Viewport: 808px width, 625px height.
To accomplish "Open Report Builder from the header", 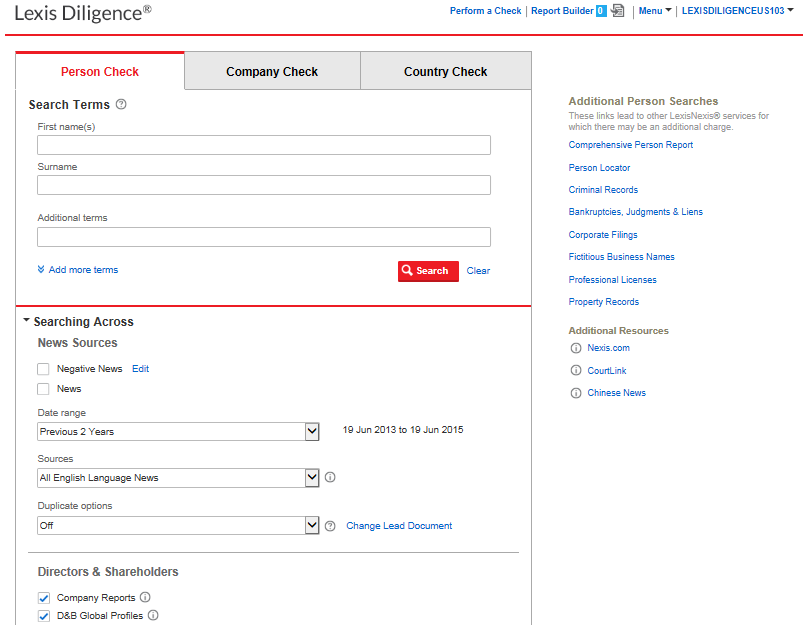I will (x=562, y=11).
